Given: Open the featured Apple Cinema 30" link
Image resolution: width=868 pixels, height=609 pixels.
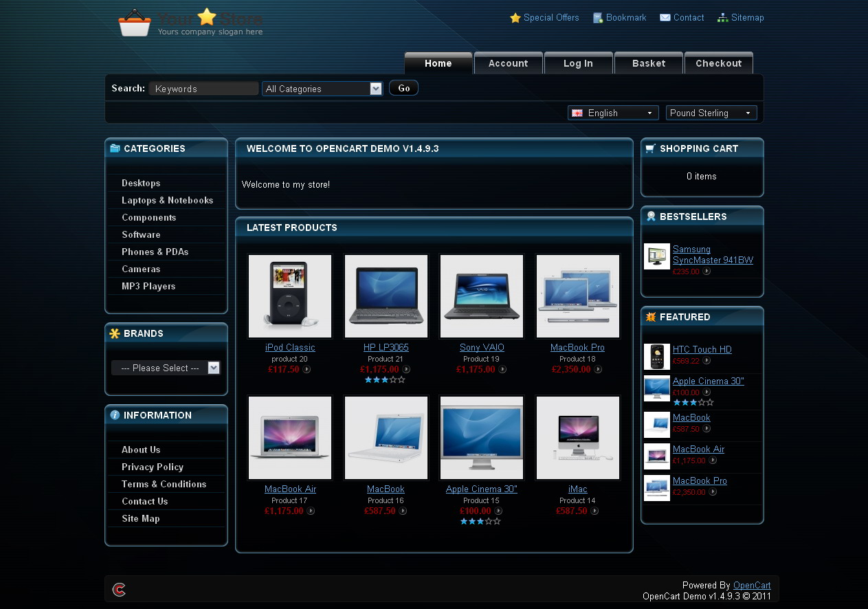Looking at the screenshot, I should [709, 381].
